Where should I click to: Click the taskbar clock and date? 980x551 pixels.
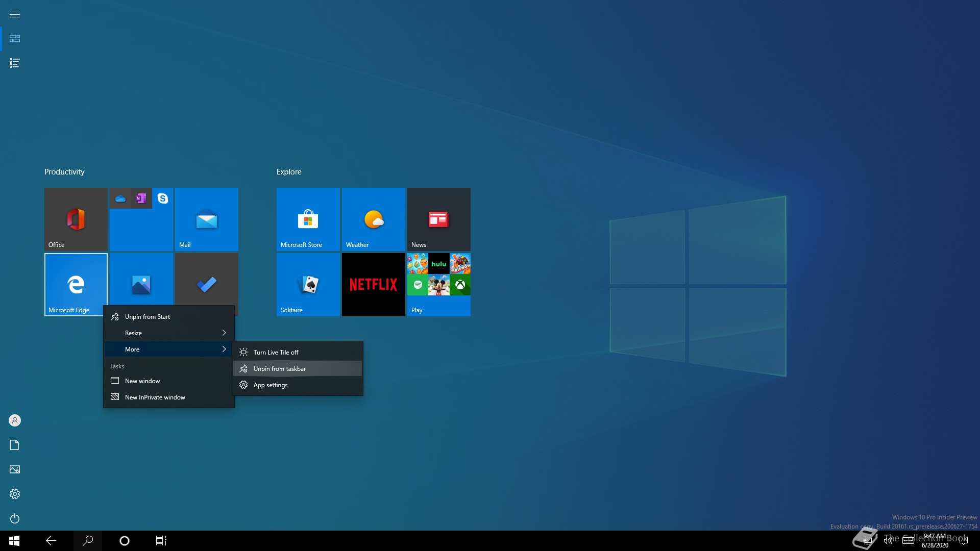coord(935,541)
